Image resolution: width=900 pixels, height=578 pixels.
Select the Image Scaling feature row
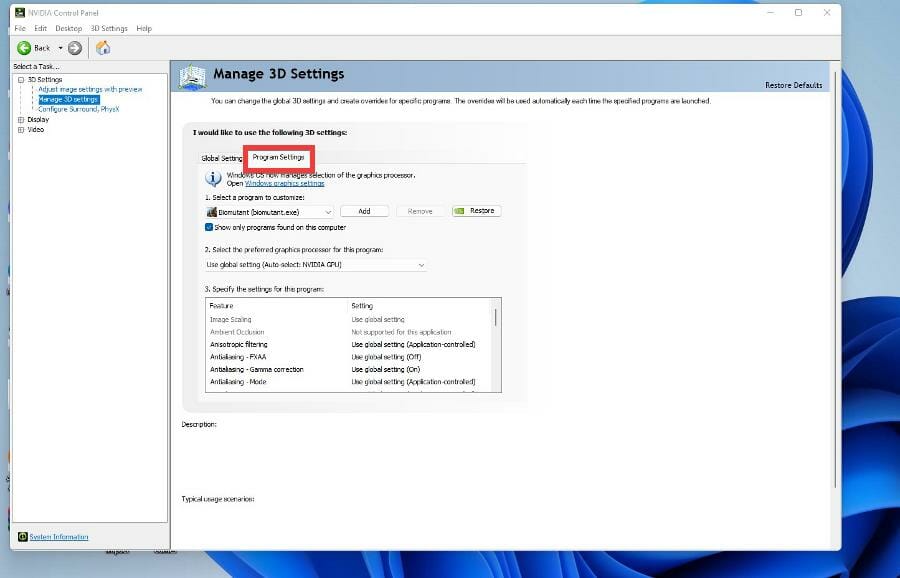point(350,320)
